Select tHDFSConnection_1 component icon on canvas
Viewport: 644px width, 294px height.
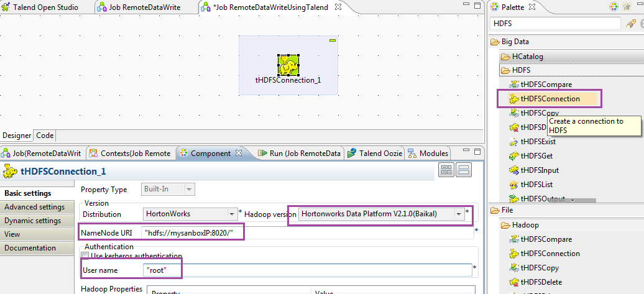[288, 65]
